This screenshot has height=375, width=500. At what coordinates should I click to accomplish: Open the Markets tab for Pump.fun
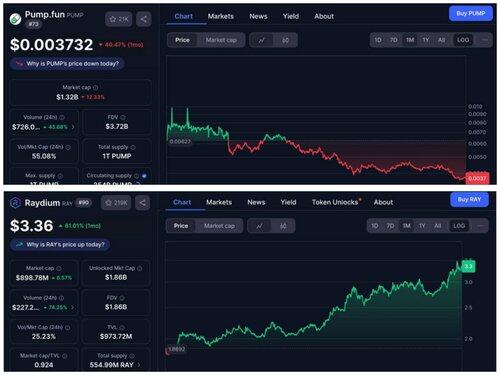(221, 16)
